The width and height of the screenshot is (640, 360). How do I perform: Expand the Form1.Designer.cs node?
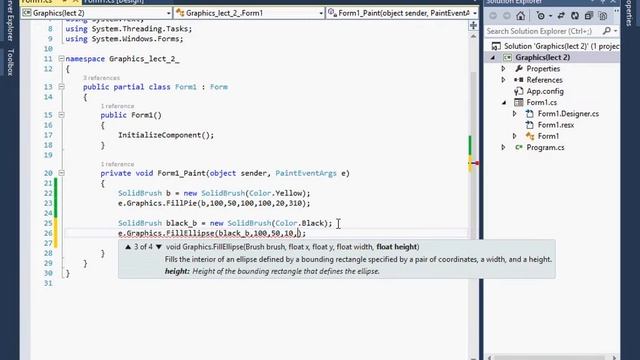tap(514, 114)
